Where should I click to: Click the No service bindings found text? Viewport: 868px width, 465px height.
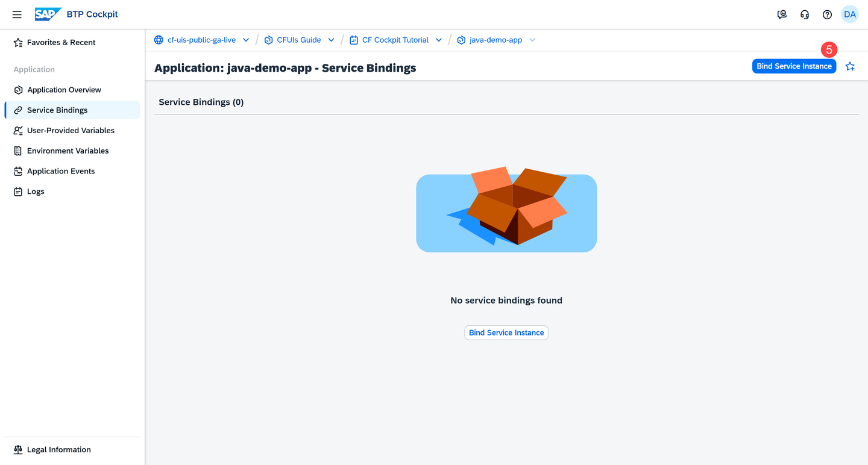click(506, 301)
